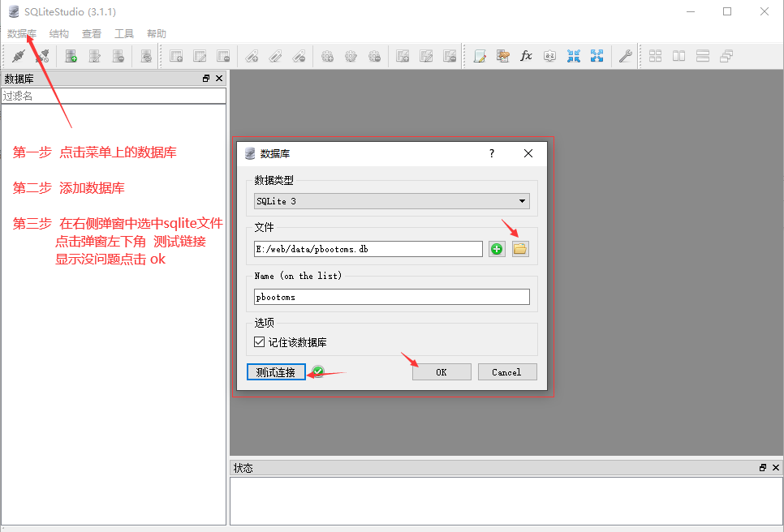This screenshot has height=532, width=784.
Task: Click the Edit database toolbar icon
Action: pyautogui.click(x=94, y=56)
